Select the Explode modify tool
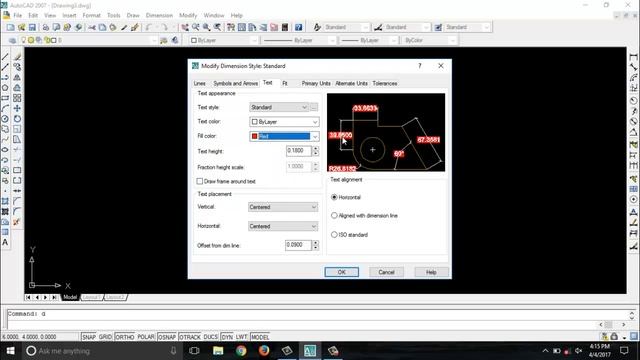The image size is (640, 360). [x=17, y=222]
